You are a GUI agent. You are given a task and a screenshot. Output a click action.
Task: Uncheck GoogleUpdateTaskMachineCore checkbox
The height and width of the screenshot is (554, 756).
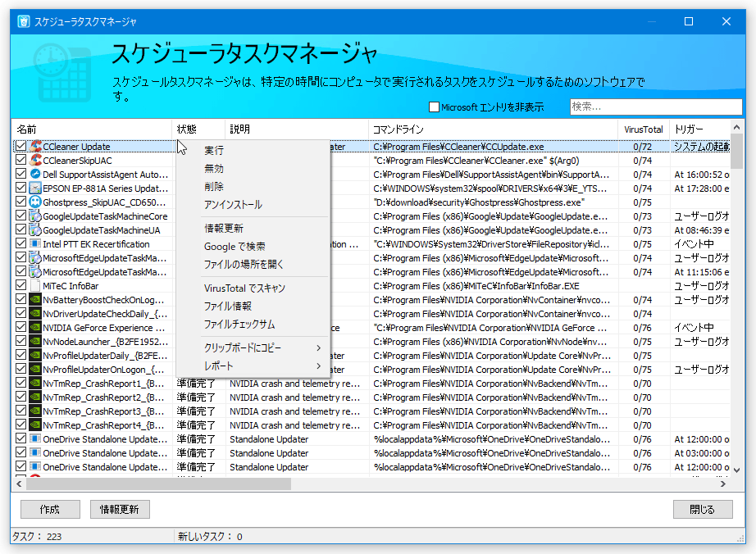pos(20,216)
